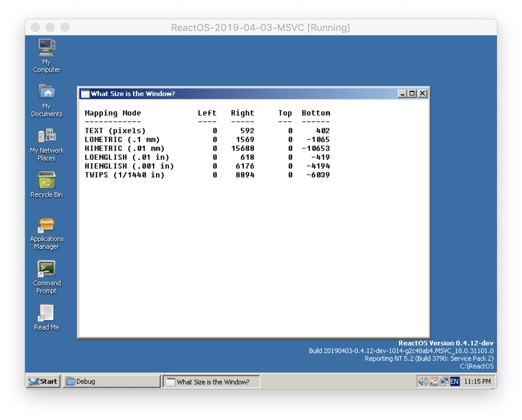Click the 'Reporting NT 5.2' desktop text line

coord(429,358)
